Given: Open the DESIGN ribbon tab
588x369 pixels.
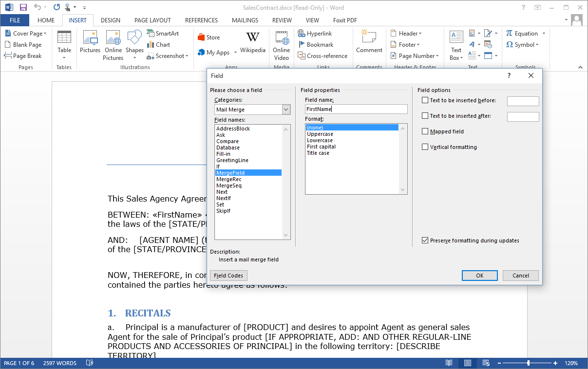Looking at the screenshot, I should [x=111, y=20].
